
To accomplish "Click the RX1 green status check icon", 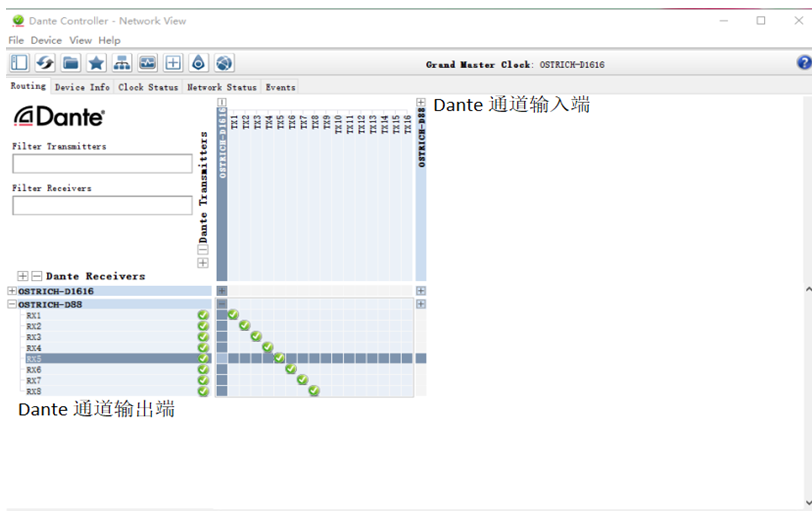I will coord(203,315).
